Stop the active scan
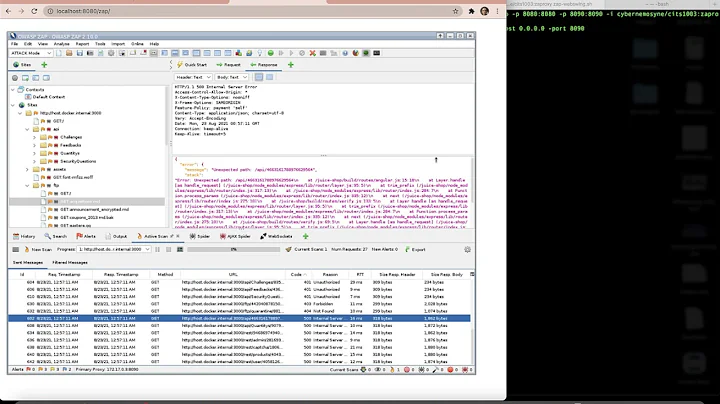The width and height of the screenshot is (720, 404). click(169, 249)
